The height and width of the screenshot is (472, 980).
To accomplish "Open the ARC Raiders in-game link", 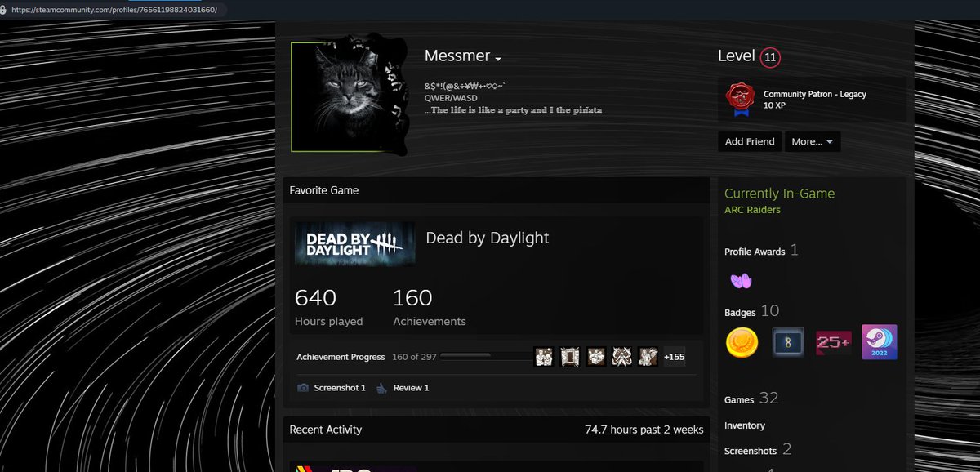I will tap(752, 210).
